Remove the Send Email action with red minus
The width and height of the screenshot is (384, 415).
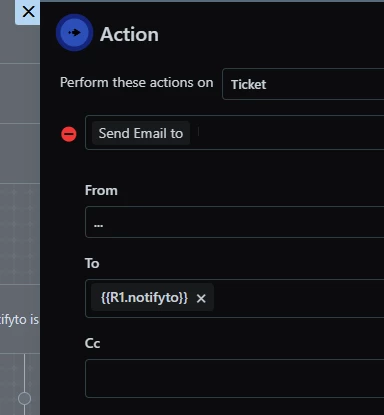point(69,134)
